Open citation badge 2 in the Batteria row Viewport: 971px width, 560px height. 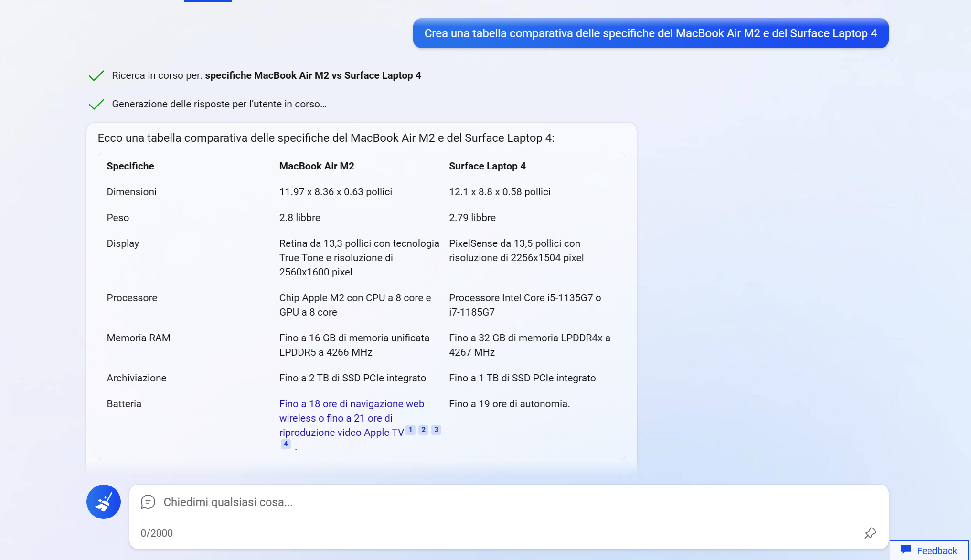423,429
